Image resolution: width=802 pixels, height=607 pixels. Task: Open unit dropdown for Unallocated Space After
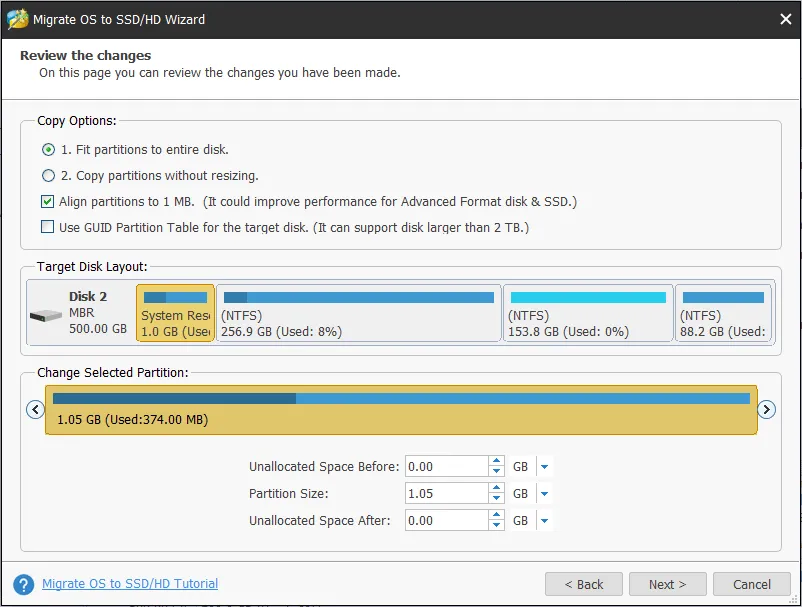[544, 521]
